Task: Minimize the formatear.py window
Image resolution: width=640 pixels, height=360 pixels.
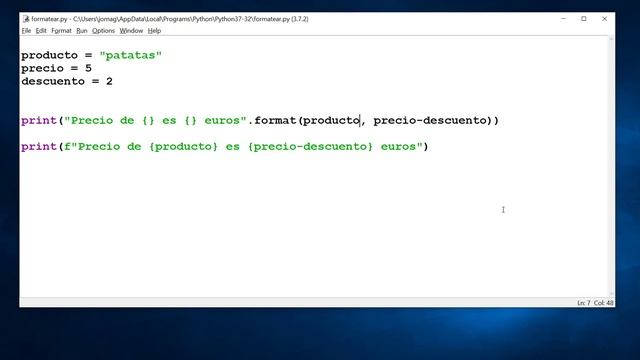Action: tap(563, 19)
